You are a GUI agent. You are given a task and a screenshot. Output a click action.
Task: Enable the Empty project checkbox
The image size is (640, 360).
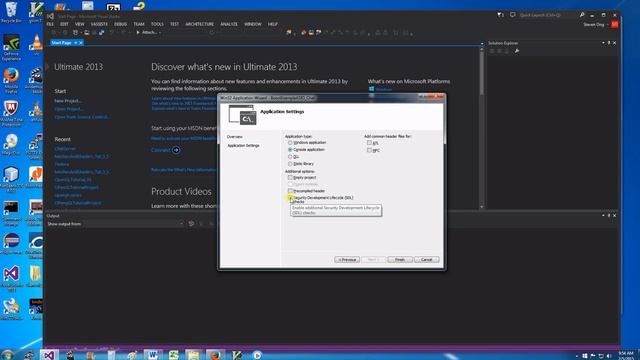tap(290, 178)
